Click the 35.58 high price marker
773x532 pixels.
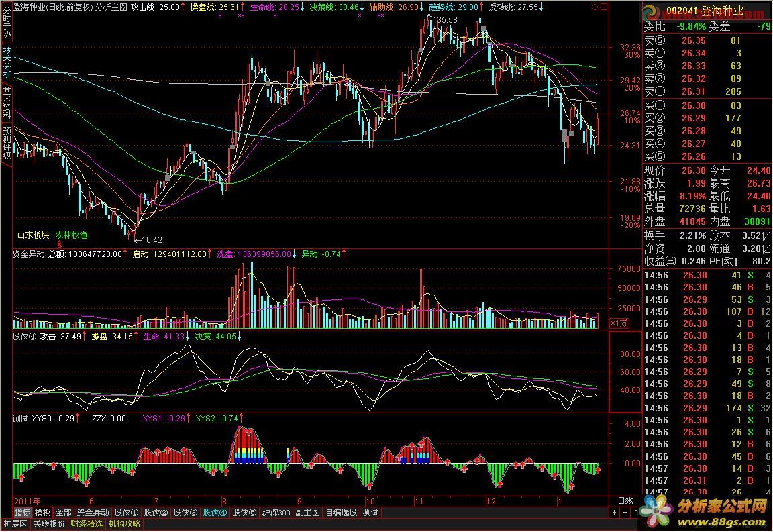tap(447, 20)
